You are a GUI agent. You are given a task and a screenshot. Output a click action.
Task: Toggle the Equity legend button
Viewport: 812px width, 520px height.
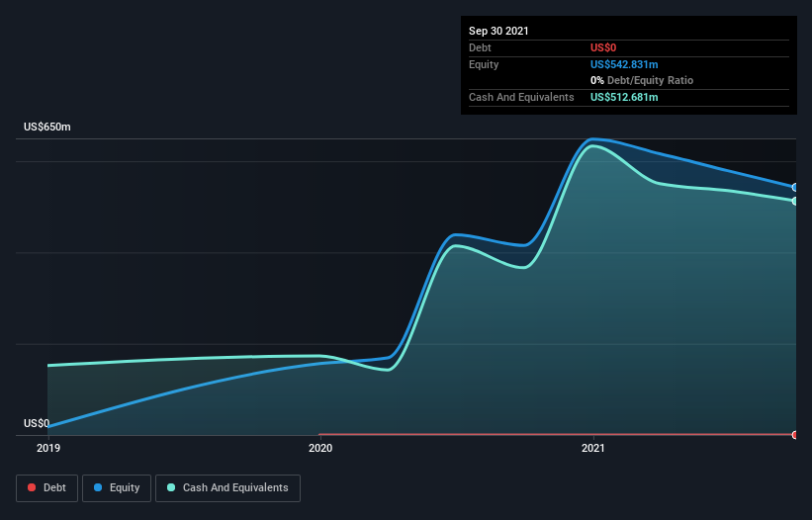[x=117, y=488]
